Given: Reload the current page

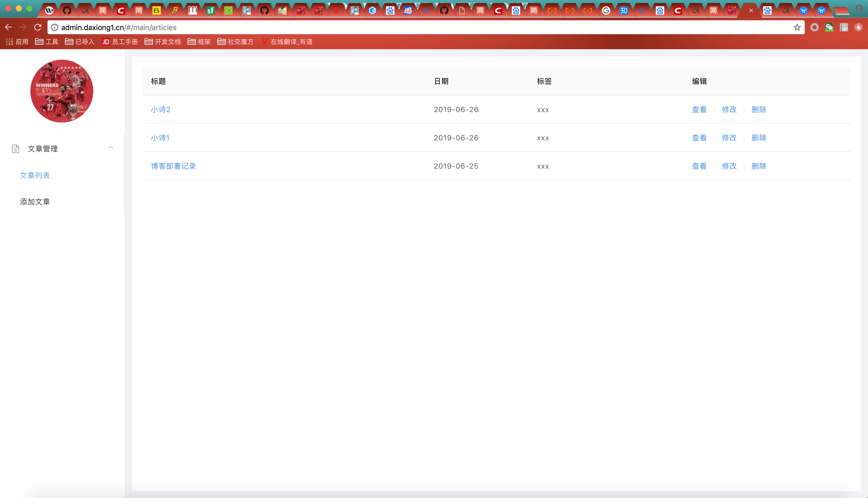Looking at the screenshot, I should click(38, 27).
